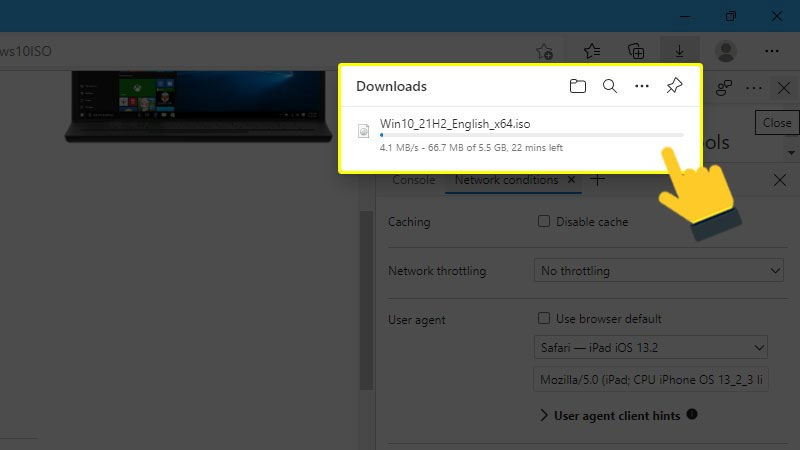Click the Downloads heading text
The image size is (800, 450).
point(391,86)
